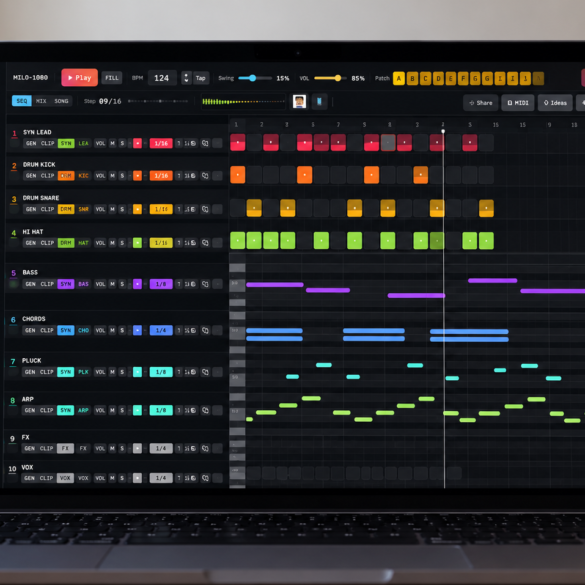This screenshot has width=585, height=585.
Task: Select CLIP on the CHORDS track
Action: pos(47,330)
